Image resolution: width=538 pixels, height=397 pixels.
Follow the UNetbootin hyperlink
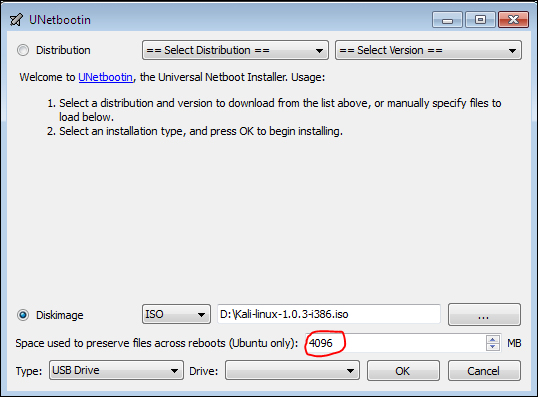(x=105, y=77)
